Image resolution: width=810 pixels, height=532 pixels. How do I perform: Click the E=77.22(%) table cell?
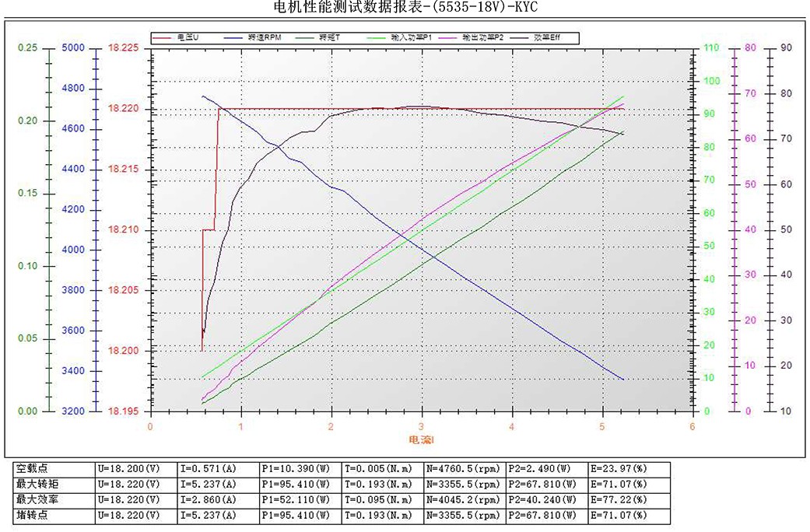[619, 499]
